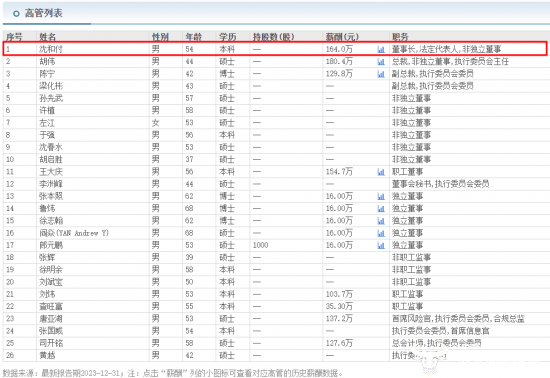
Task: Select the name 黄越
Action: pos(47,356)
